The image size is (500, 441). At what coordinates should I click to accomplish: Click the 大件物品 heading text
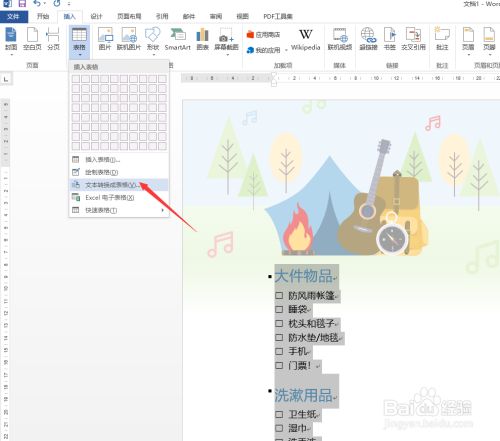(x=303, y=276)
